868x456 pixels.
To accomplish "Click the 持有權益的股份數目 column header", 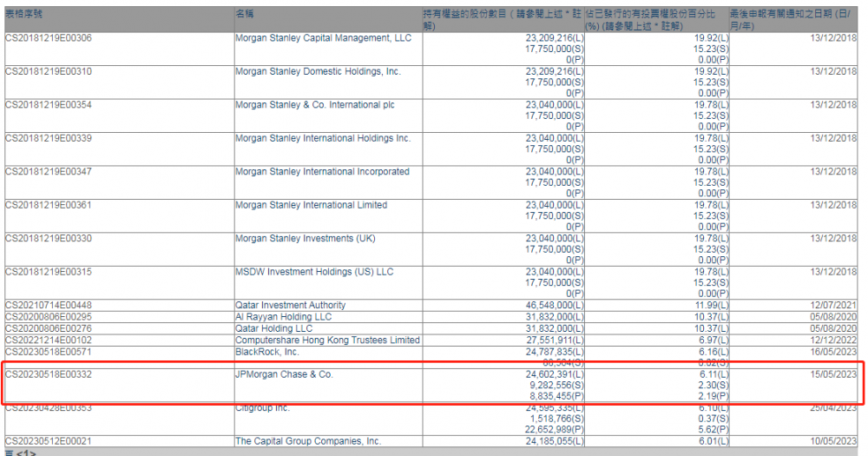I will click(502, 19).
